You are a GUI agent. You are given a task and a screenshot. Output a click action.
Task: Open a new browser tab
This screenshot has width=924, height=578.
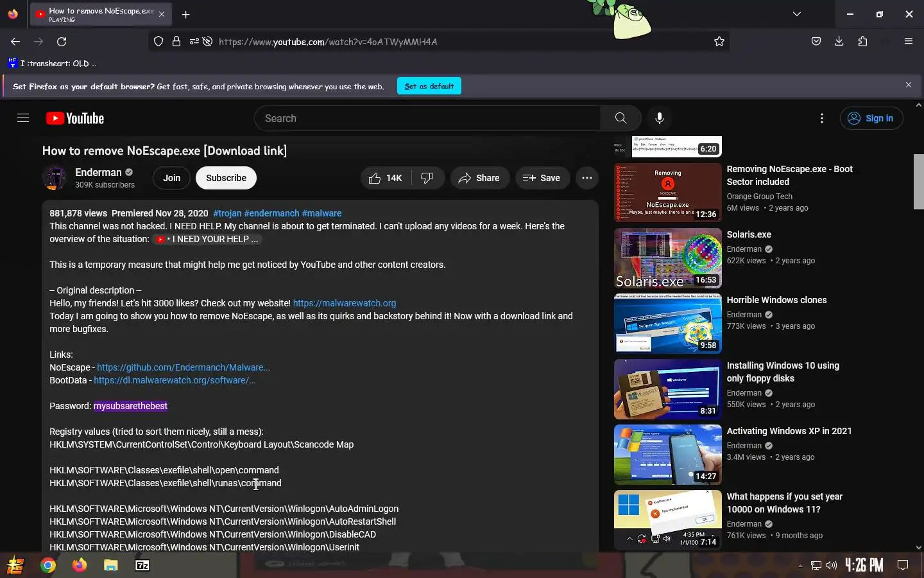(x=185, y=14)
